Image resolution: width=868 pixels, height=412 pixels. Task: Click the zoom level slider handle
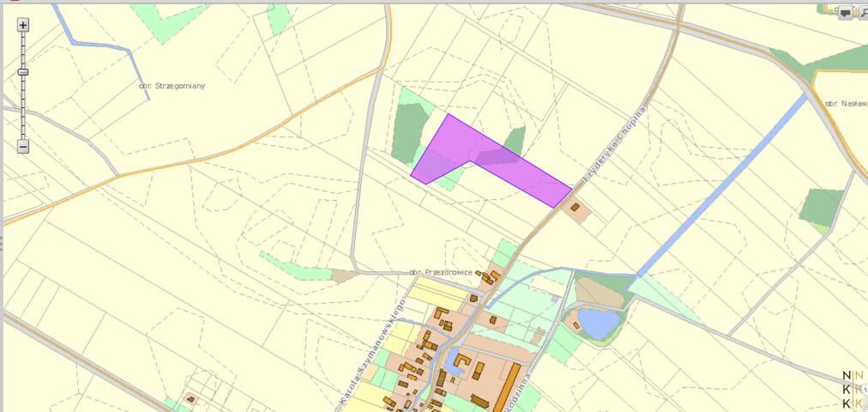[22, 72]
